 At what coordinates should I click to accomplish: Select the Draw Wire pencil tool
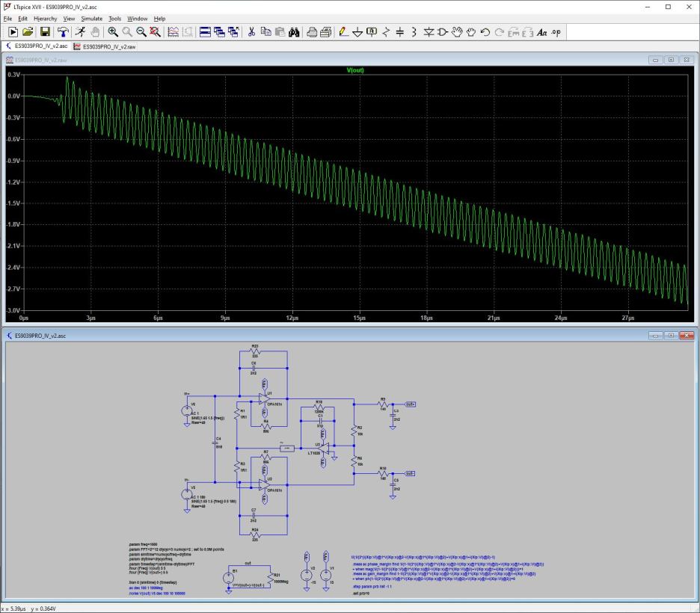tap(343, 32)
